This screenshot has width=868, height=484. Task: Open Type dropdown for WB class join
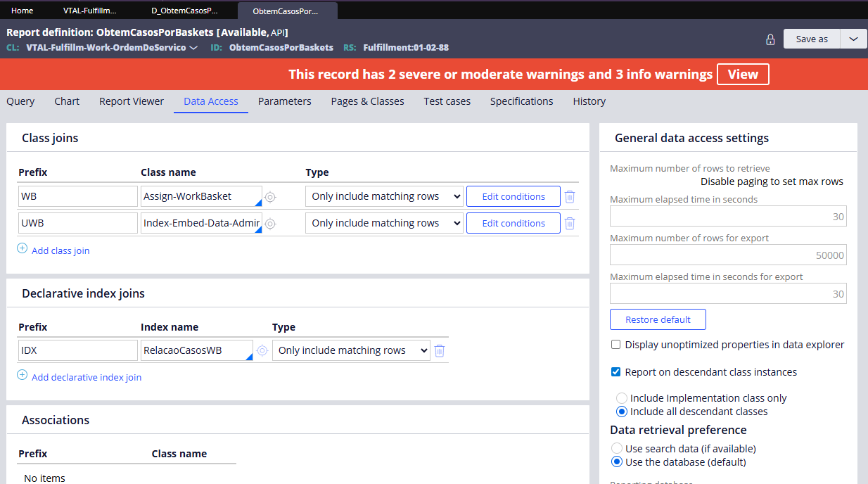pos(384,196)
